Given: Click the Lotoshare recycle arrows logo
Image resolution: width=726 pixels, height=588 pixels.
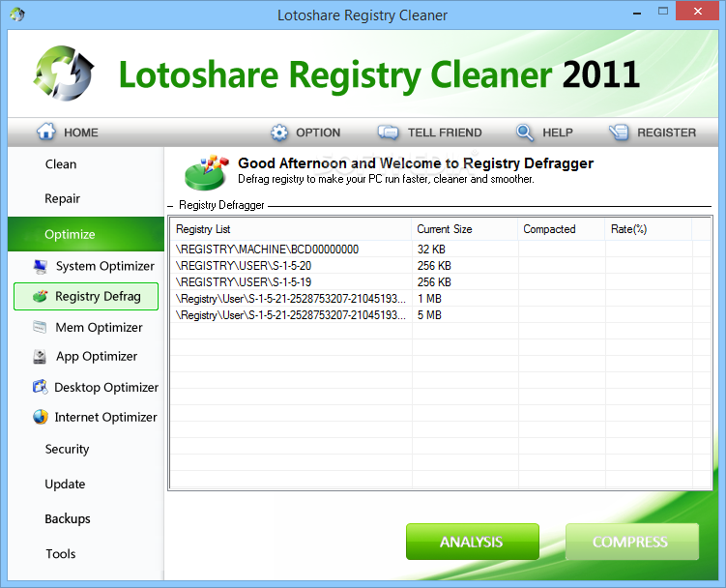Looking at the screenshot, I should tap(64, 73).
